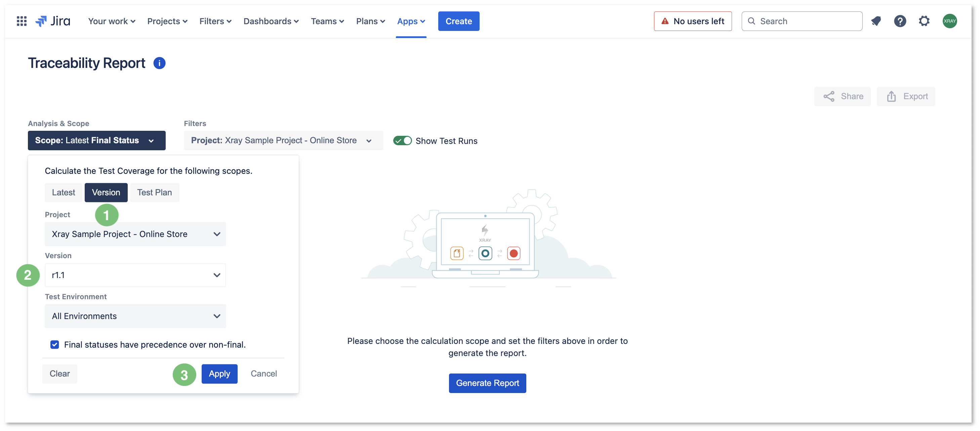Toggle the Show Test Runs switch
980x431 pixels.
[x=402, y=141]
